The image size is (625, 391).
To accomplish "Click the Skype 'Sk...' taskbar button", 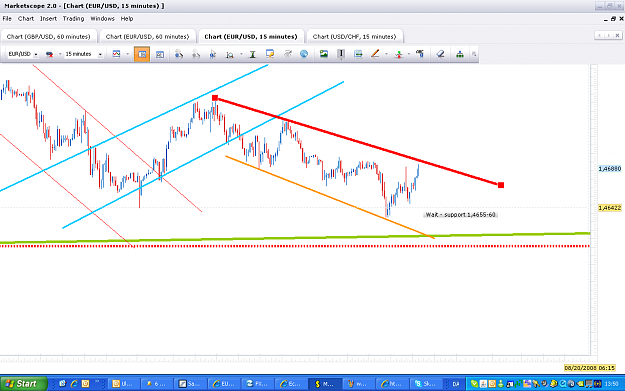I will [426, 384].
